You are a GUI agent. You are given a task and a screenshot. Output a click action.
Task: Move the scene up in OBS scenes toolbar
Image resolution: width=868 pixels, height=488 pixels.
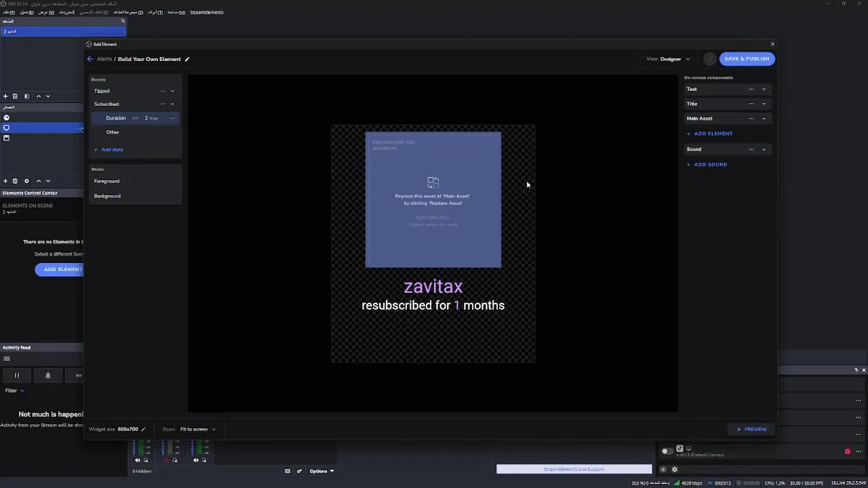[x=38, y=96]
